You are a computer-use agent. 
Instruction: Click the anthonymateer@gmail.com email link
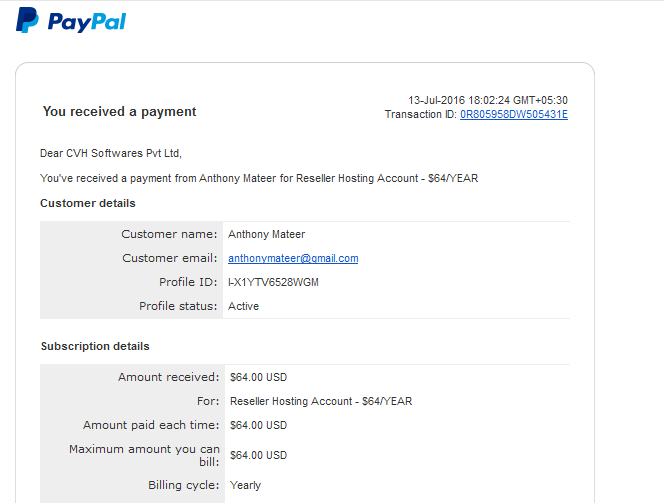point(293,258)
